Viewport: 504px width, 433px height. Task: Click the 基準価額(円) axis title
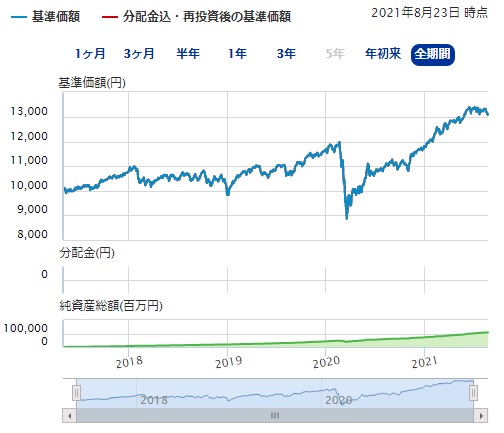(x=92, y=83)
